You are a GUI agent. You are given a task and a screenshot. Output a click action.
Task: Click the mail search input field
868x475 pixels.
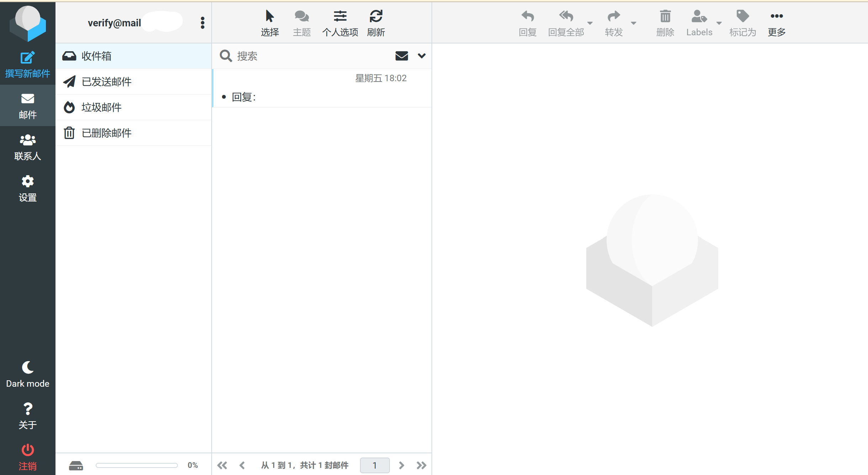(312, 56)
